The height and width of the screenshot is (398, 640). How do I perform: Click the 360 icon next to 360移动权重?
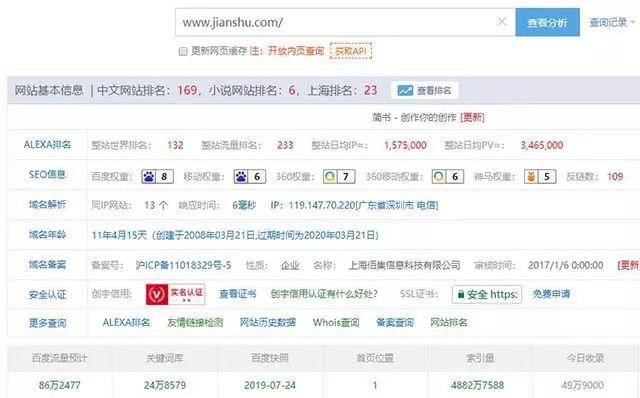coord(439,177)
